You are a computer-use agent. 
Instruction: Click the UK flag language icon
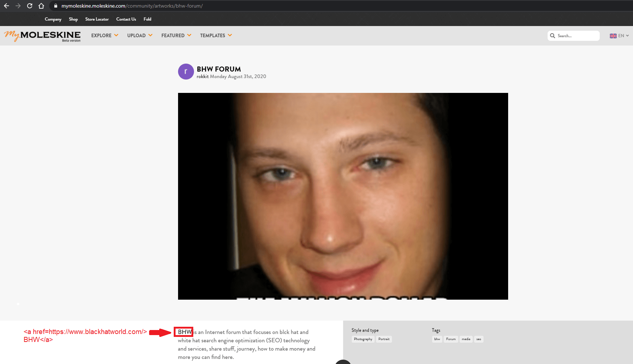pyautogui.click(x=613, y=36)
